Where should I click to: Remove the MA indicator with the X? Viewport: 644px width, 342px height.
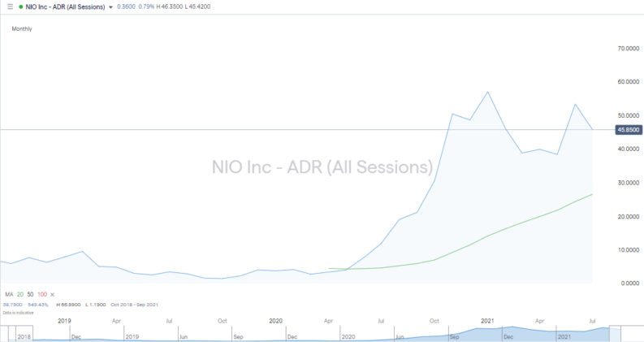[x=52, y=295]
